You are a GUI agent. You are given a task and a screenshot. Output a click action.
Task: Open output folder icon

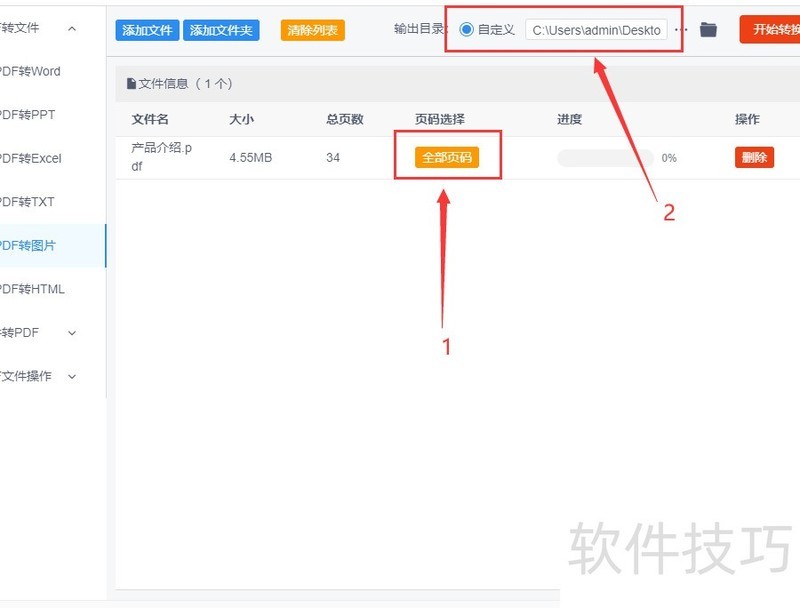(x=708, y=30)
